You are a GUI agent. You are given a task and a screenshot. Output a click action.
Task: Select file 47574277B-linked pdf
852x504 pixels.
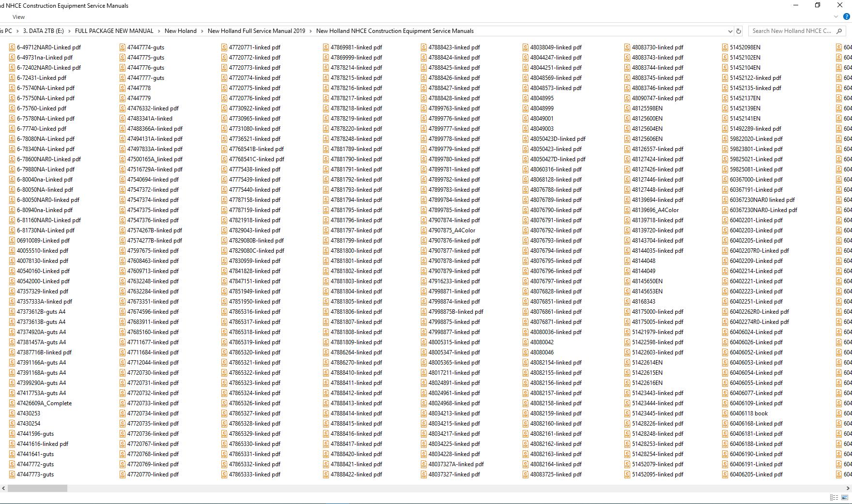click(x=151, y=241)
